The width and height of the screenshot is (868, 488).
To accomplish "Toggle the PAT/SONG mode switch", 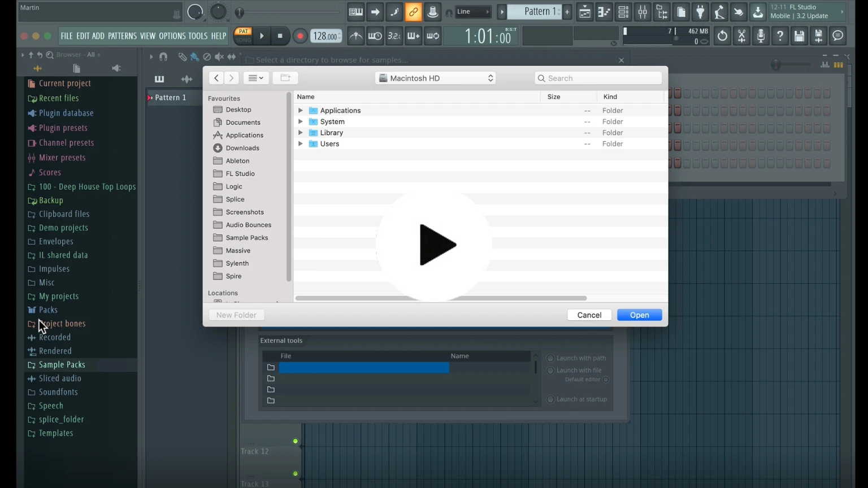I will click(x=243, y=36).
